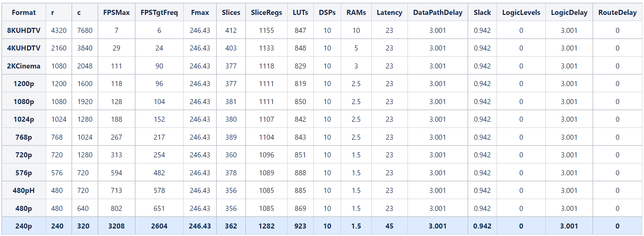644x236 pixels.
Task: Click the 1080p row header
Action: pyautogui.click(x=24, y=102)
